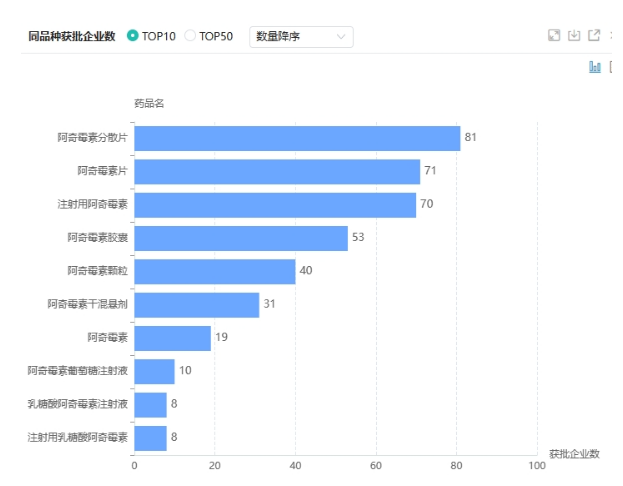
Task: Click the 阿奇霉素分散片 bar (81)
Action: coord(297,138)
